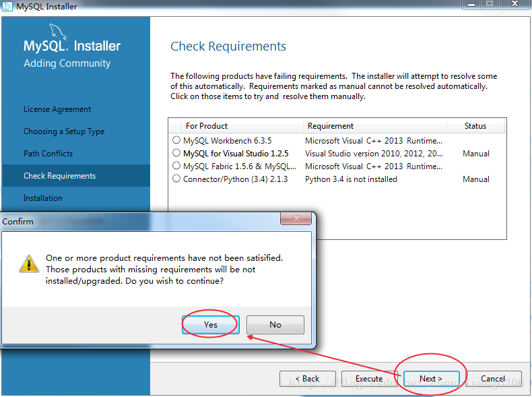Click No in the Confirm dialog
The height and width of the screenshot is (397, 532).
[x=275, y=325]
